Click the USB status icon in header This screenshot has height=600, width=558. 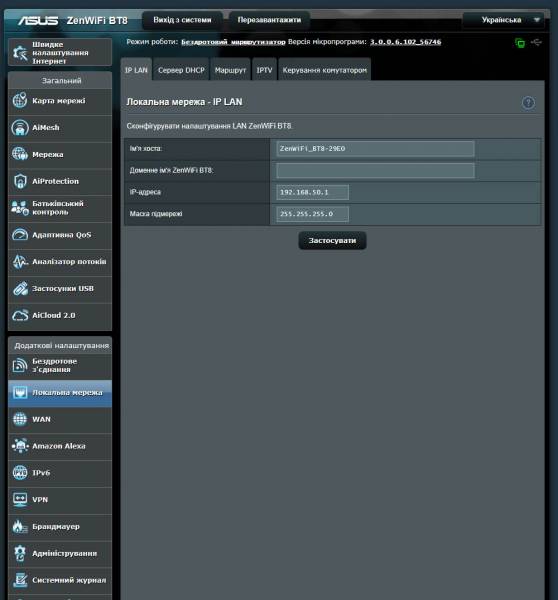tap(536, 42)
